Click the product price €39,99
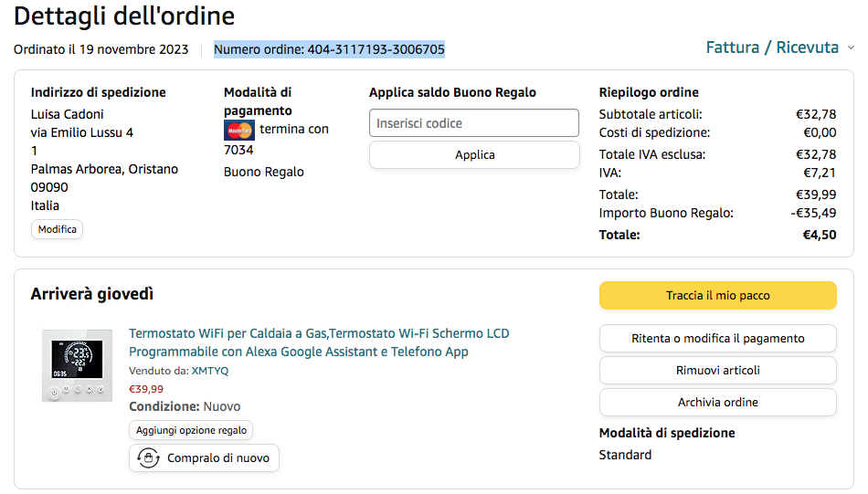 coord(146,389)
